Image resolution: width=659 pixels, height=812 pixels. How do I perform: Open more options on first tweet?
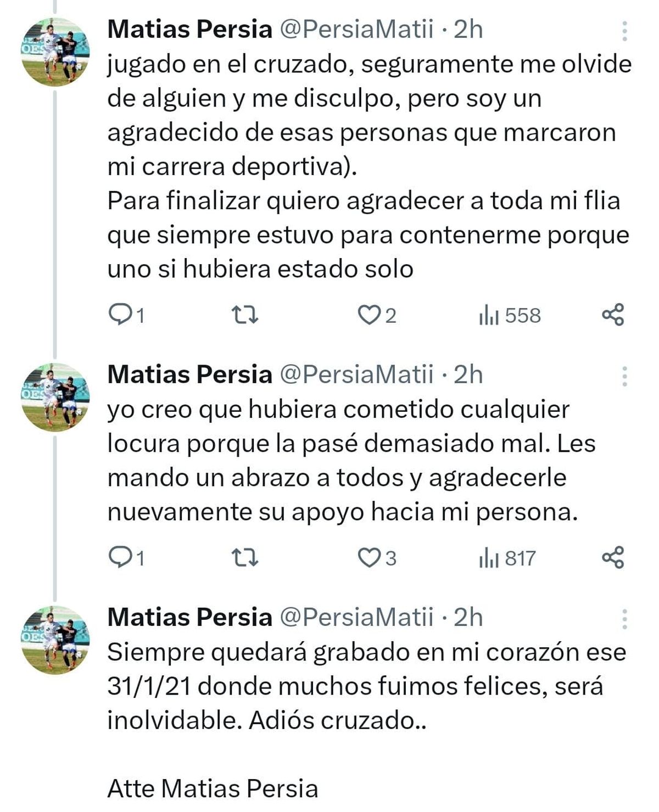[x=624, y=31]
